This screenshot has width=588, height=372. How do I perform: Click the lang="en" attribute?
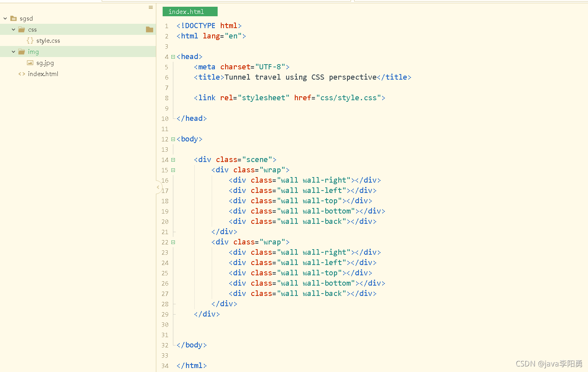coord(222,36)
